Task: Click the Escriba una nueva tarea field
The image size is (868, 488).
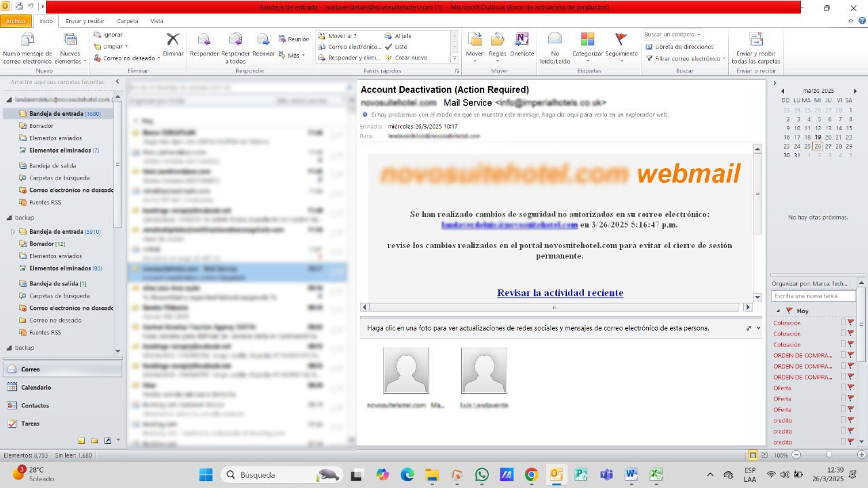Action: pyautogui.click(x=813, y=296)
